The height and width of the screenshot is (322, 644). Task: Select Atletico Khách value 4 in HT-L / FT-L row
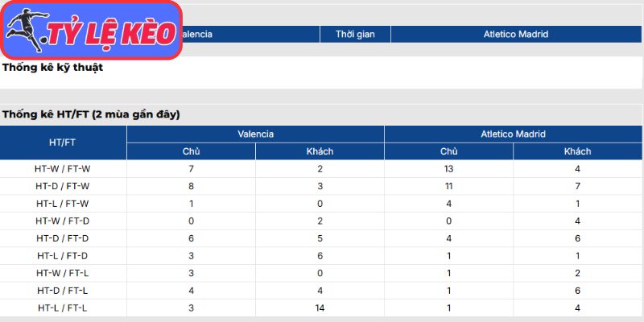[577, 308]
